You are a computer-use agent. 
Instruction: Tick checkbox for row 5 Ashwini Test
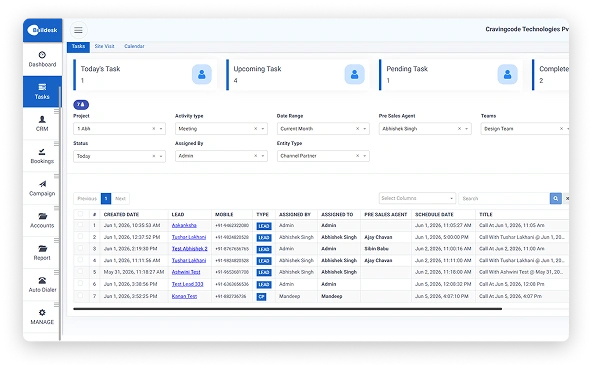pos(80,272)
